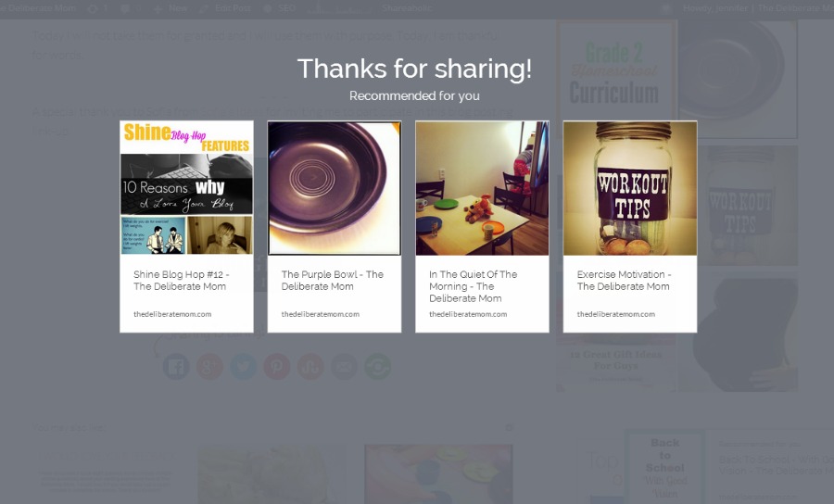The height and width of the screenshot is (504, 834).
Task: Click the 'Thanks for sharing!' heading
Action: [x=414, y=69]
